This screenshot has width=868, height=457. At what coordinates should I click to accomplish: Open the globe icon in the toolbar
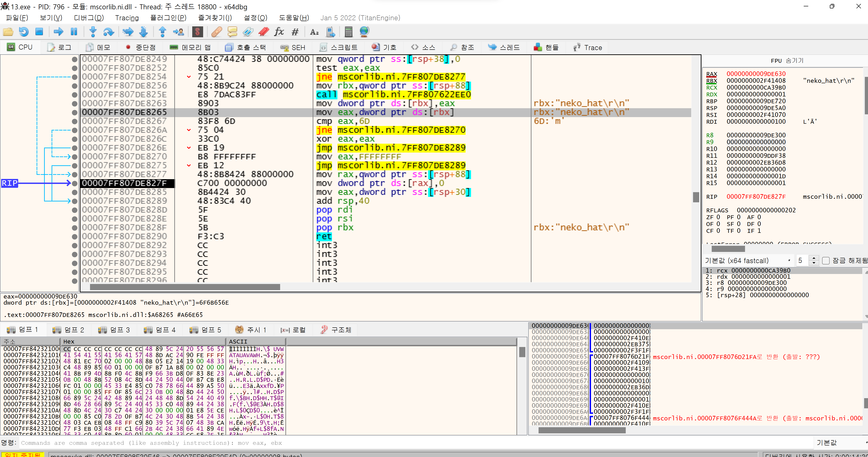click(364, 32)
